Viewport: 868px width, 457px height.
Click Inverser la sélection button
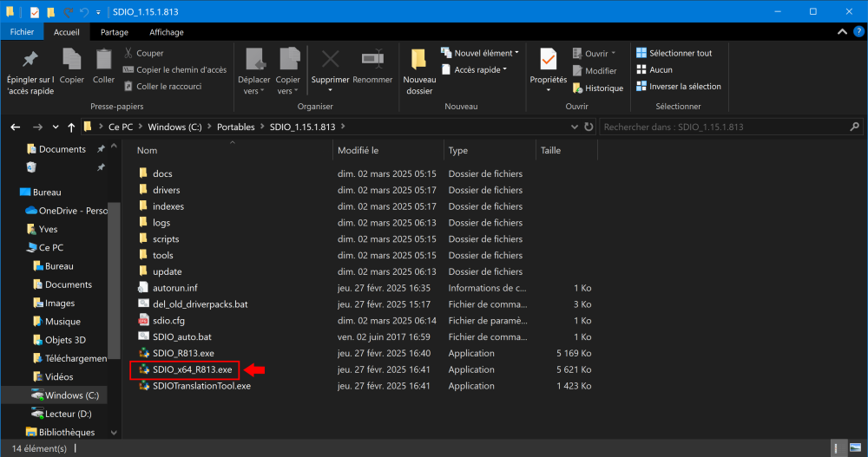pyautogui.click(x=679, y=86)
